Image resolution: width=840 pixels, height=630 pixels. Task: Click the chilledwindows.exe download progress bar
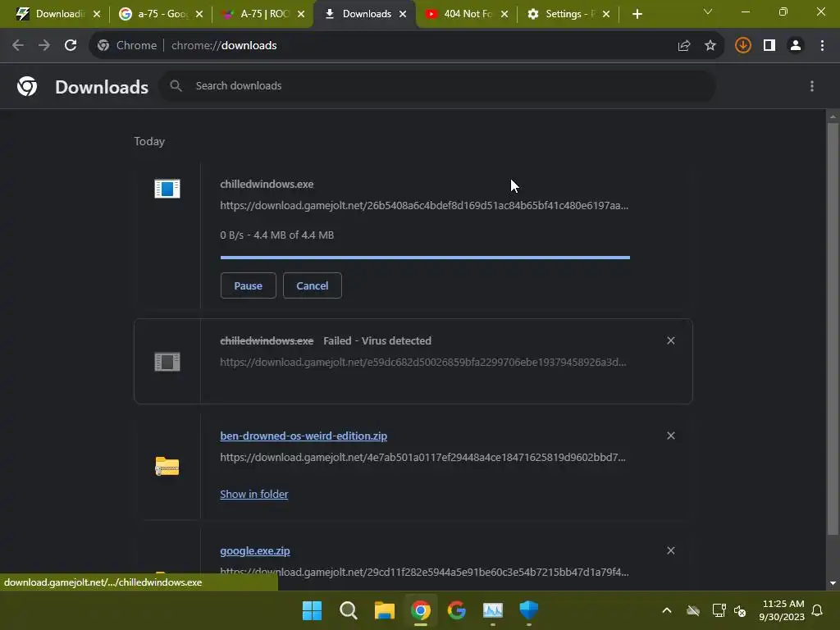(425, 258)
